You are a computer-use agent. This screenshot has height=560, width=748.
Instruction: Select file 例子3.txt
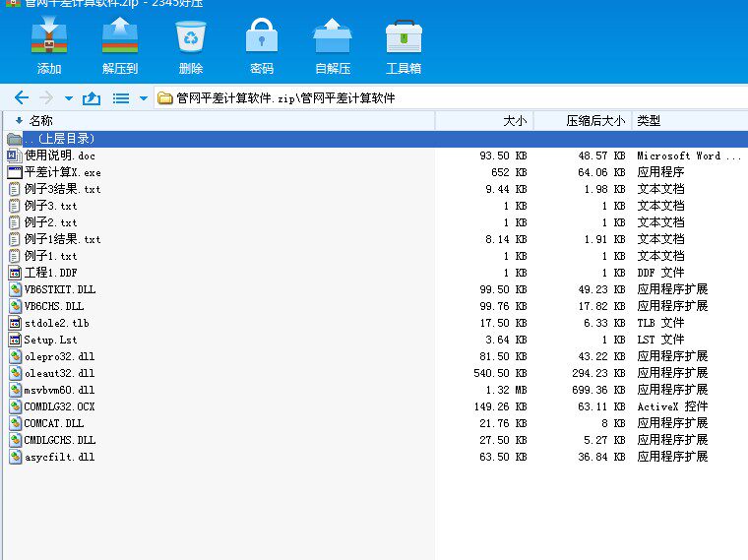(x=50, y=206)
